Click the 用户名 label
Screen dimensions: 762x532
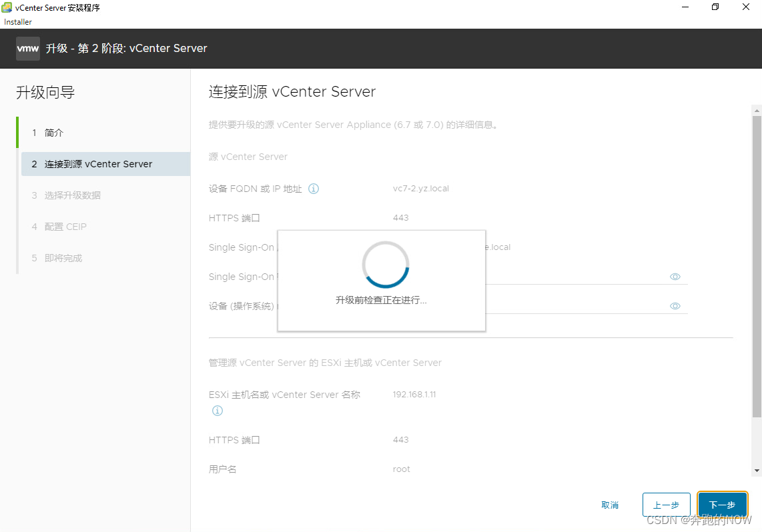point(223,469)
